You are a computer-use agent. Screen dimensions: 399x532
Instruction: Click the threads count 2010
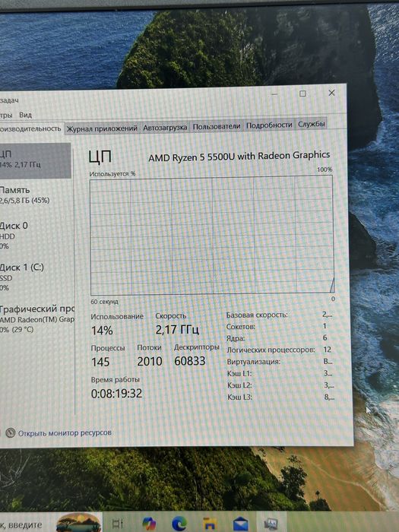pyautogui.click(x=150, y=361)
